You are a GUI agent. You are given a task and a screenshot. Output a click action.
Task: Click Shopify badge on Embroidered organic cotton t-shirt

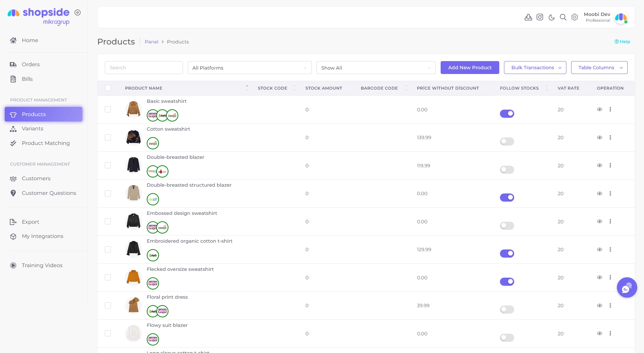click(x=153, y=255)
